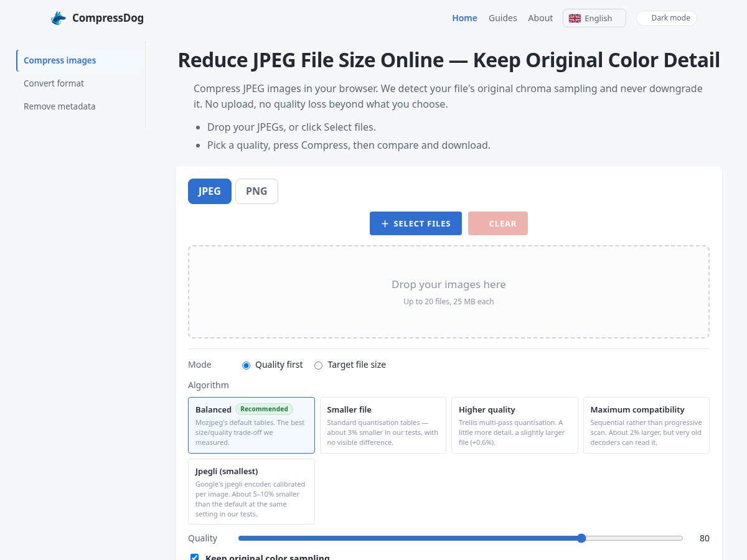Choose the Jpegli (smallest) algorithm card
The width and height of the screenshot is (747, 560).
point(251,492)
